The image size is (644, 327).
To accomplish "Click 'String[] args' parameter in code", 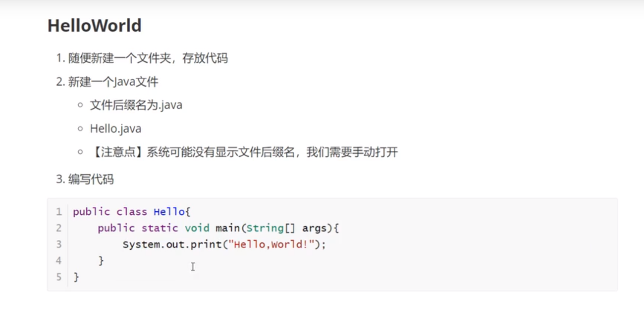I will click(x=287, y=228).
